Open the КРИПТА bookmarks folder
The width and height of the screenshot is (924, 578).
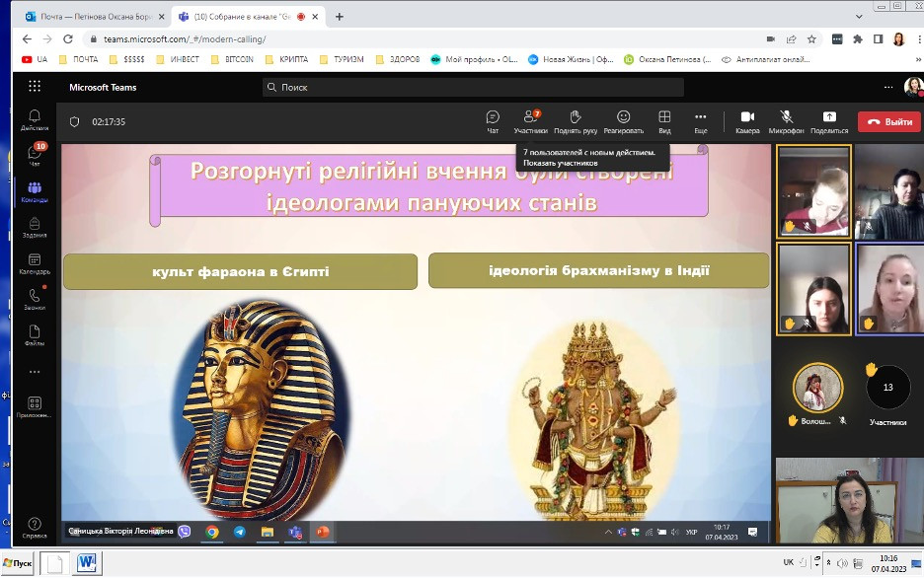287,59
